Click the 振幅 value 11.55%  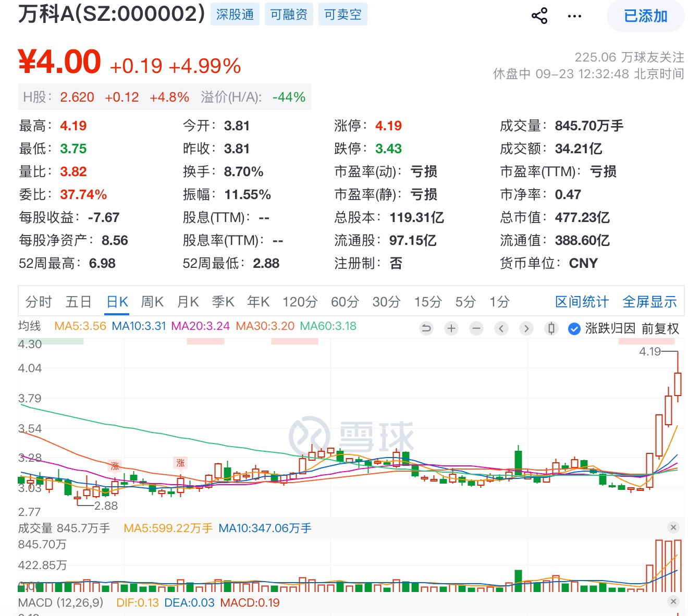(x=248, y=194)
